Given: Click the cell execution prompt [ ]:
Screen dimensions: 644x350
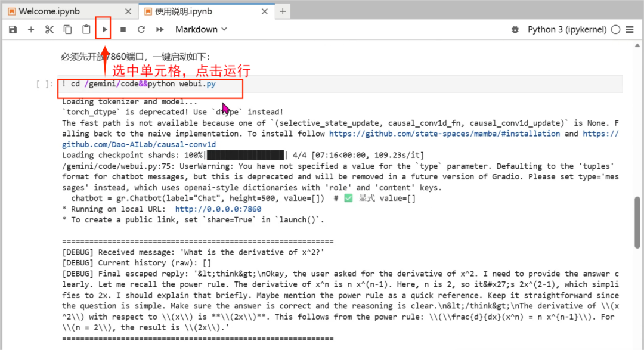Looking at the screenshot, I should [x=44, y=84].
